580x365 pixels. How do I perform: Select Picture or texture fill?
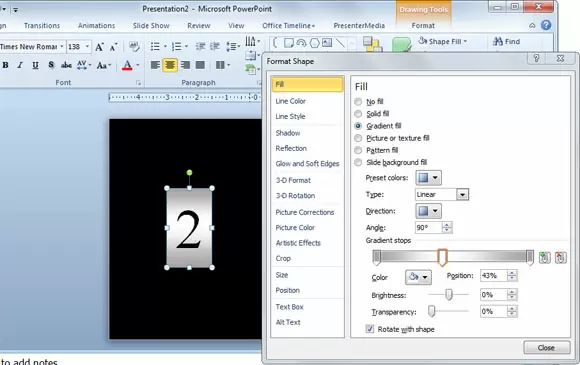358,138
